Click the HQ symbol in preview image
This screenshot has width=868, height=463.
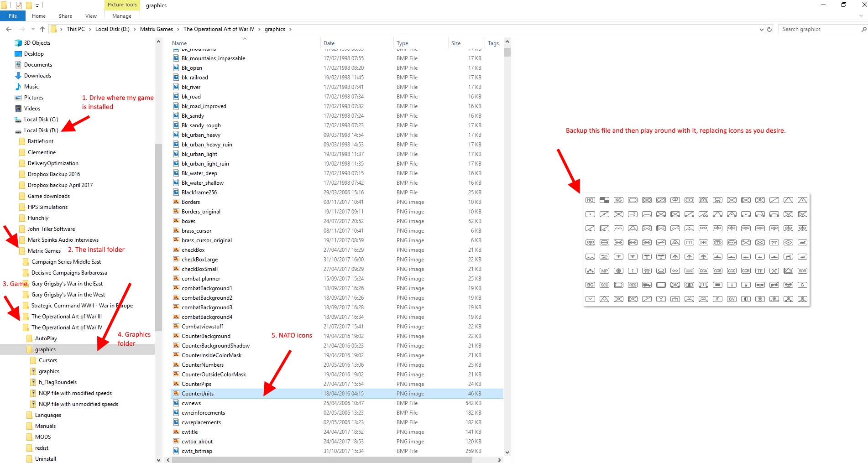coord(590,200)
